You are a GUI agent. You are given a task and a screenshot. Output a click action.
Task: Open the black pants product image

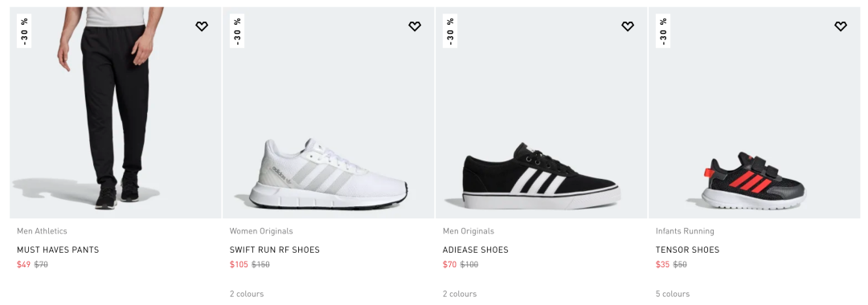(115, 112)
